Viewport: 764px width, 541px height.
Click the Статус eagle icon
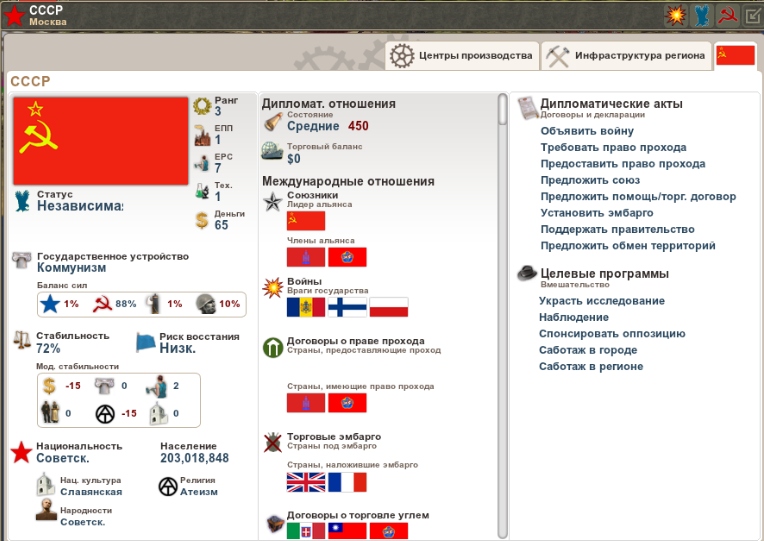pos(22,200)
